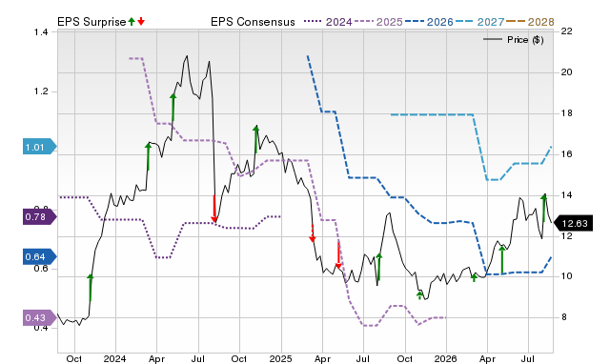The width and height of the screenshot is (610, 364).
Task: Click the 2025 label on the time axis
Action: click(280, 358)
